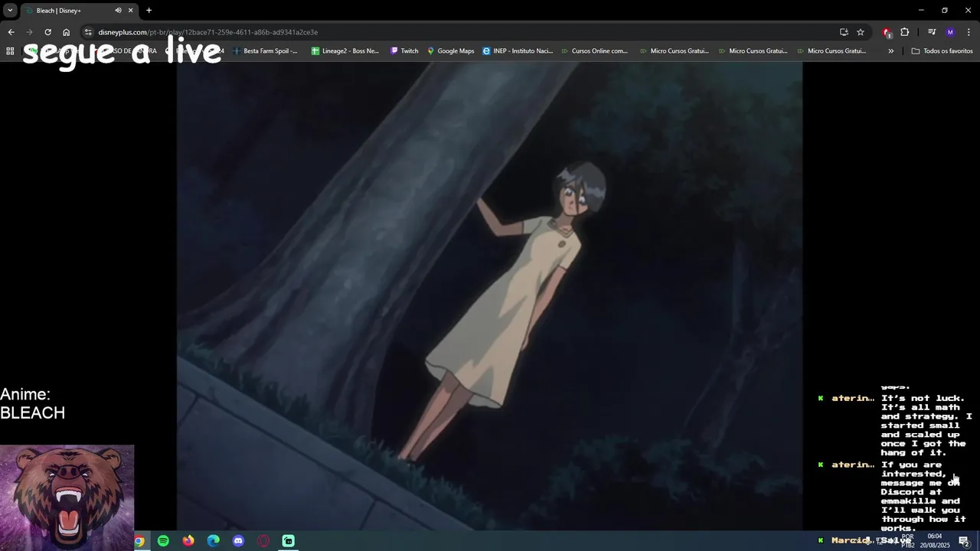This screenshot has width=980, height=551.
Task: Open the Chrome profile M avatar
Action: point(950,32)
